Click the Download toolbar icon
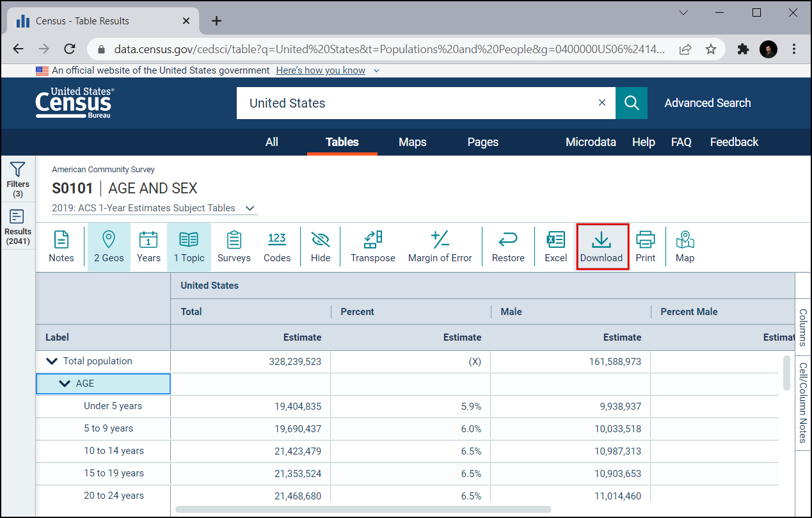The image size is (812, 518). pyautogui.click(x=601, y=247)
